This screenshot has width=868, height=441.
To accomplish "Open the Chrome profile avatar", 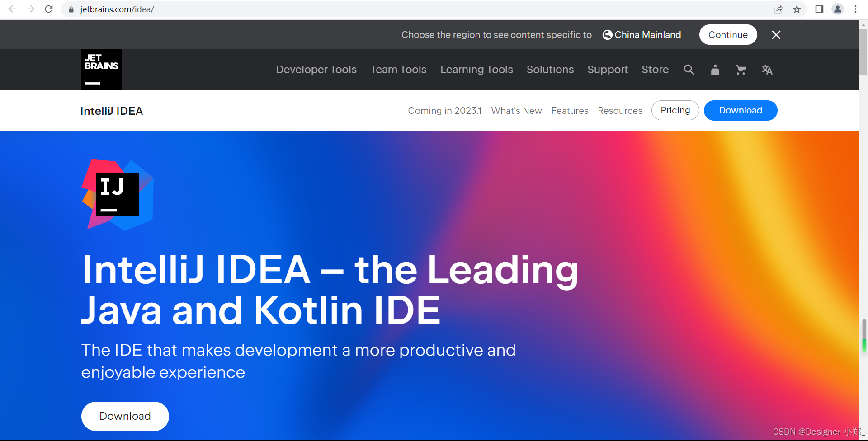I will [x=838, y=9].
